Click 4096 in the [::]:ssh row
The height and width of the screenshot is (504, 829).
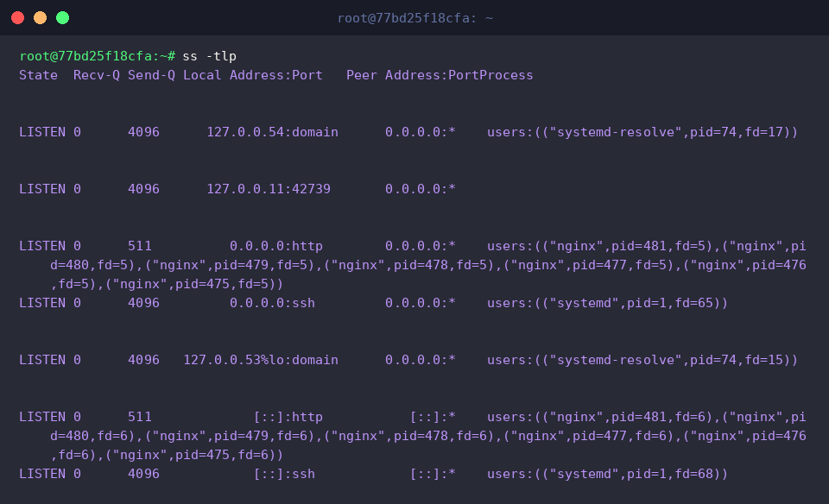(144, 475)
